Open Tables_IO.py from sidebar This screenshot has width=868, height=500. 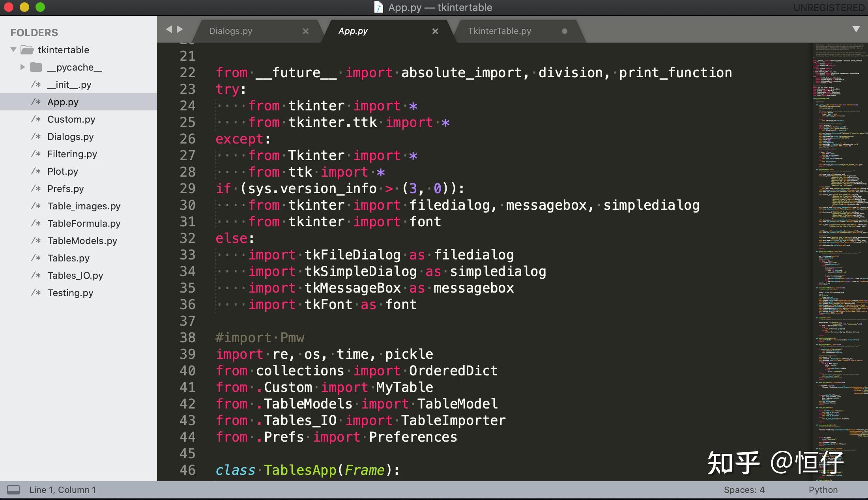[x=75, y=275]
